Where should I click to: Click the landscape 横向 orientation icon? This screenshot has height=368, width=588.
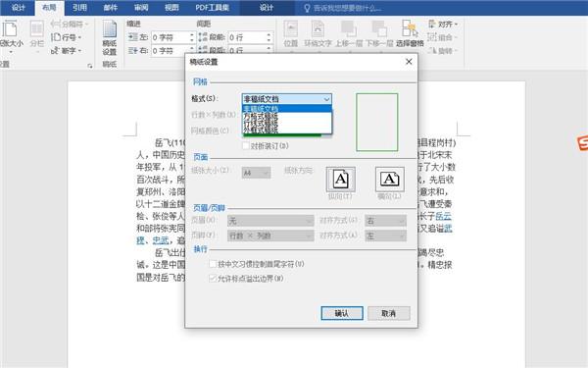[x=390, y=180]
